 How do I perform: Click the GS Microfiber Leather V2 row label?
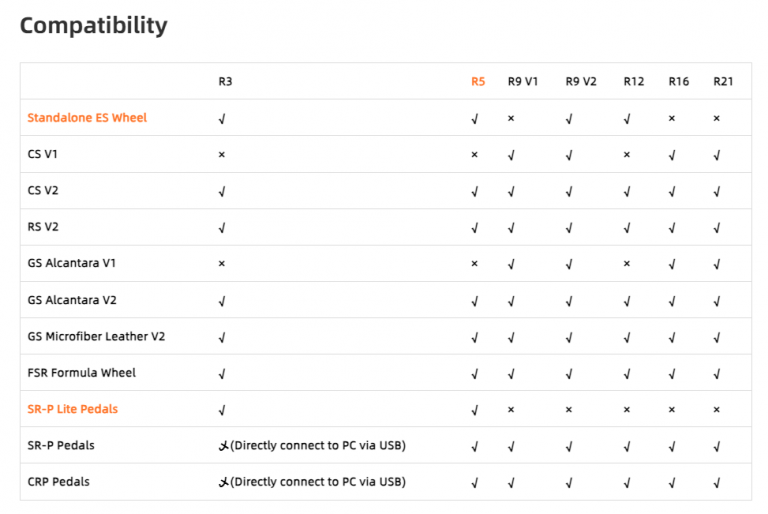point(96,336)
